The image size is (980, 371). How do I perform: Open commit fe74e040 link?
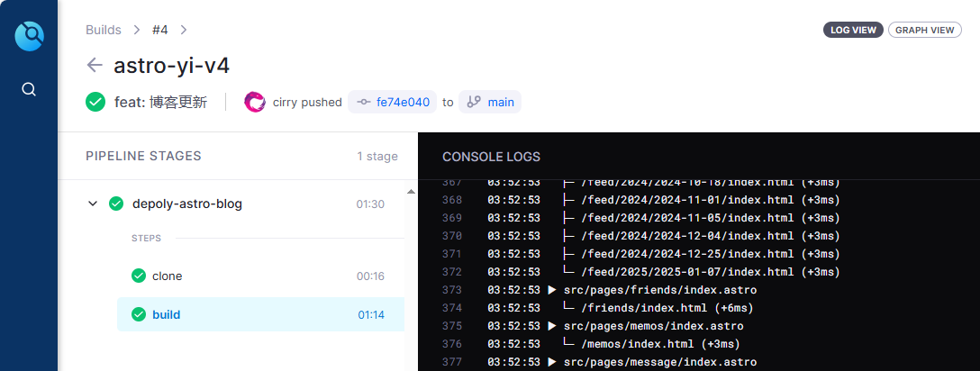click(403, 102)
